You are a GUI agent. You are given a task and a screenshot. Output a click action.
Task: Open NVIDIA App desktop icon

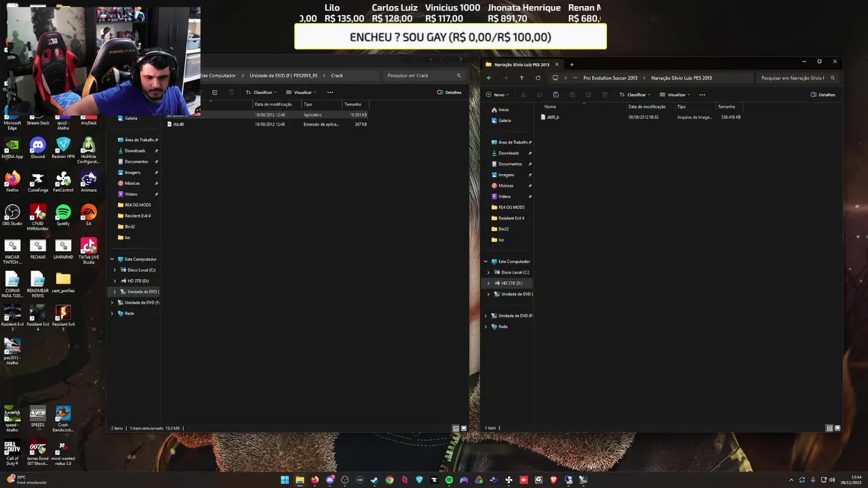[12, 148]
